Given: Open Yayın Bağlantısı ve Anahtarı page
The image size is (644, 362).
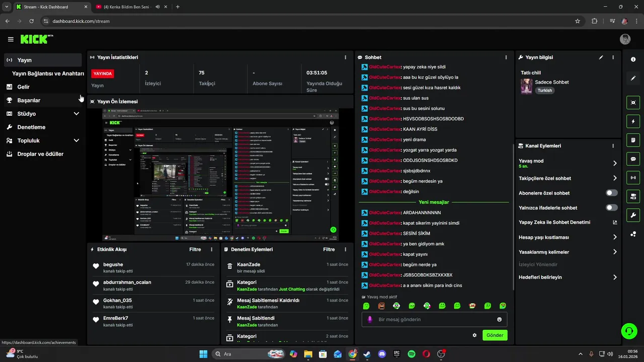Looking at the screenshot, I should pos(48,73).
